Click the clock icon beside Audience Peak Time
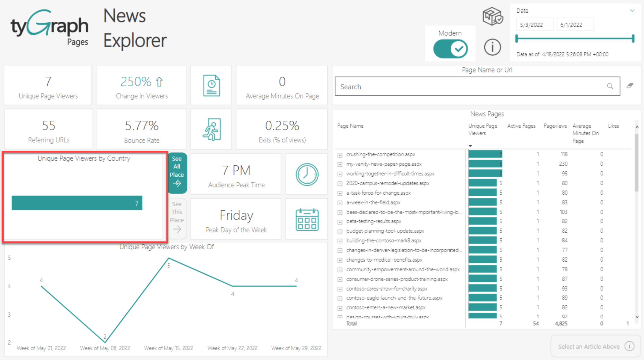 (x=307, y=174)
